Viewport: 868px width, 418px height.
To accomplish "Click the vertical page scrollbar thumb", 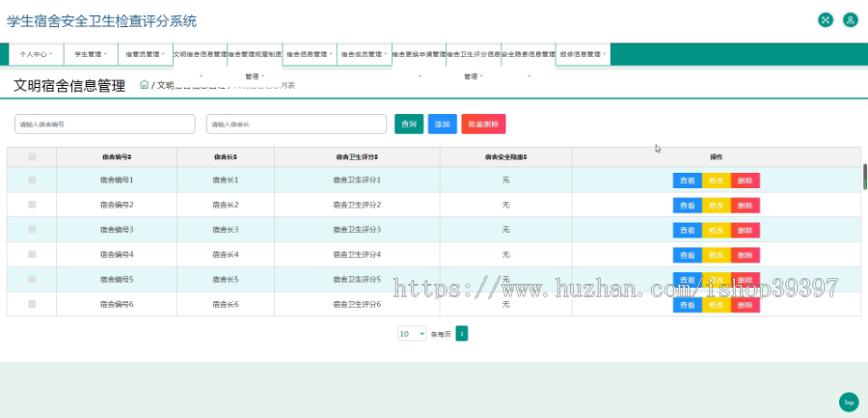I will click(865, 177).
